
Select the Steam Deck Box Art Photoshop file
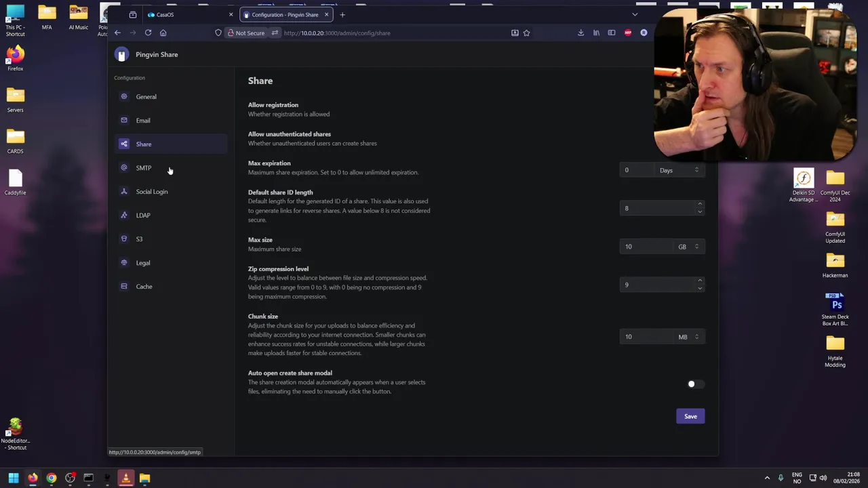coord(835,310)
